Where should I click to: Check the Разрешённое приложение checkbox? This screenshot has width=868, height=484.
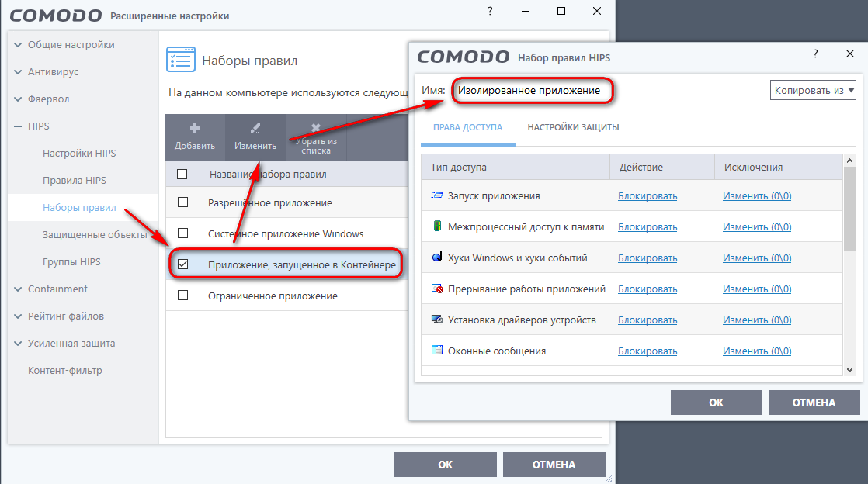point(182,202)
